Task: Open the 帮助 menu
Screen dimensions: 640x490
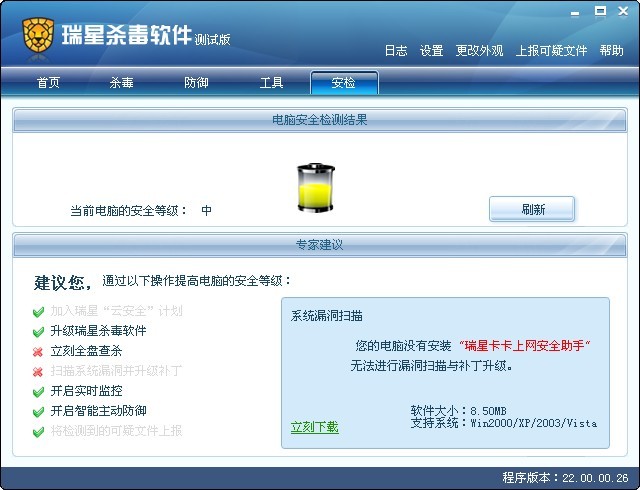Action: (611, 51)
